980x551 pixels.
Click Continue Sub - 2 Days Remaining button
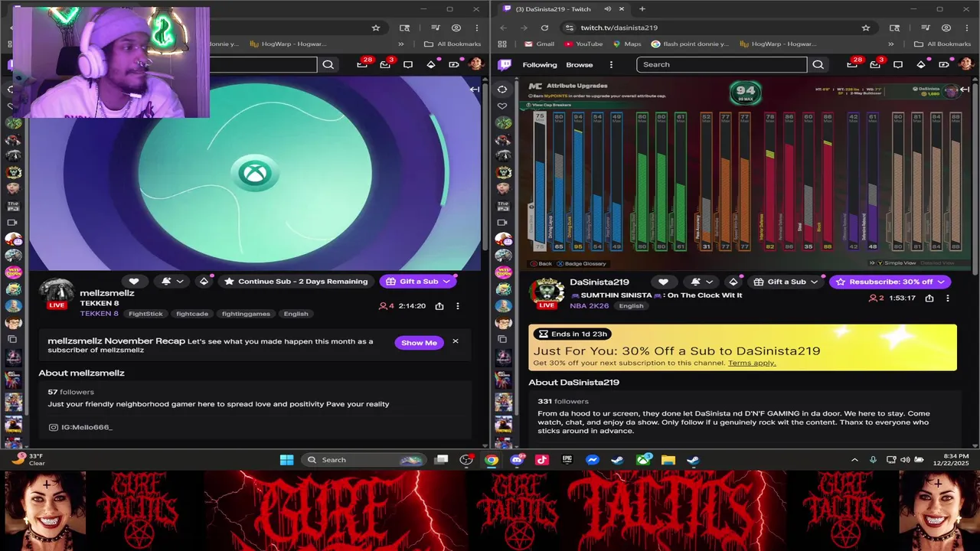point(296,282)
